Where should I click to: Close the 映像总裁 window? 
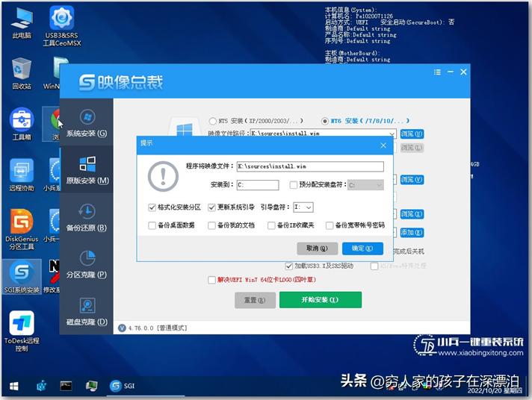pyautogui.click(x=463, y=72)
